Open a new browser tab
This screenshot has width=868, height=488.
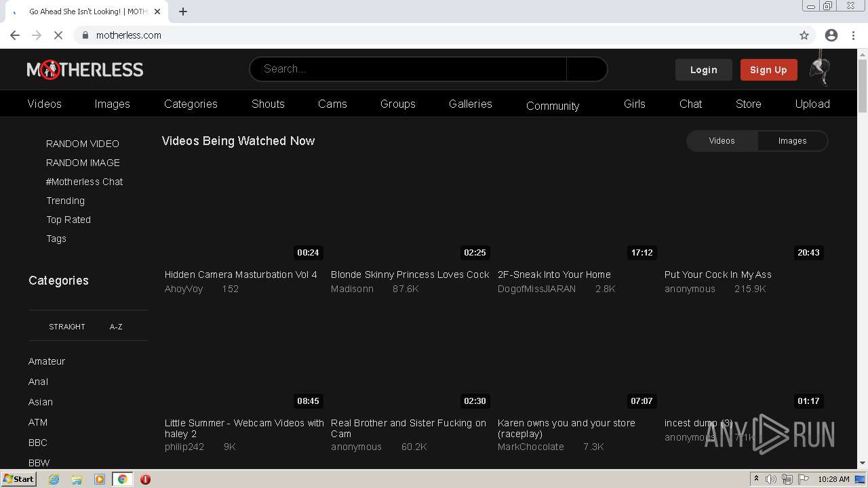tap(183, 12)
